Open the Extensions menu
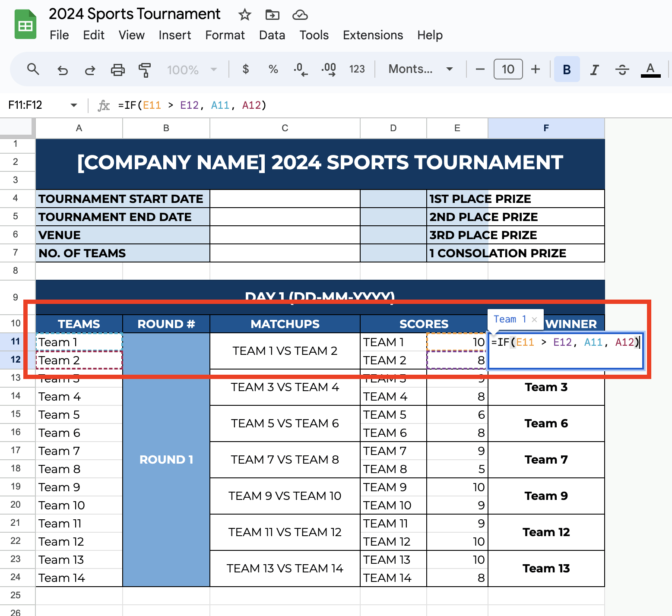Viewport: 672px width, 616px height. point(373,35)
